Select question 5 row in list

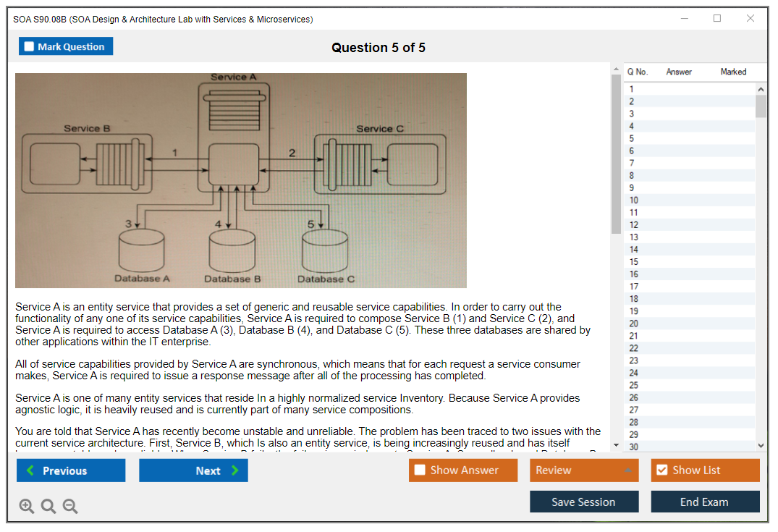click(x=688, y=138)
